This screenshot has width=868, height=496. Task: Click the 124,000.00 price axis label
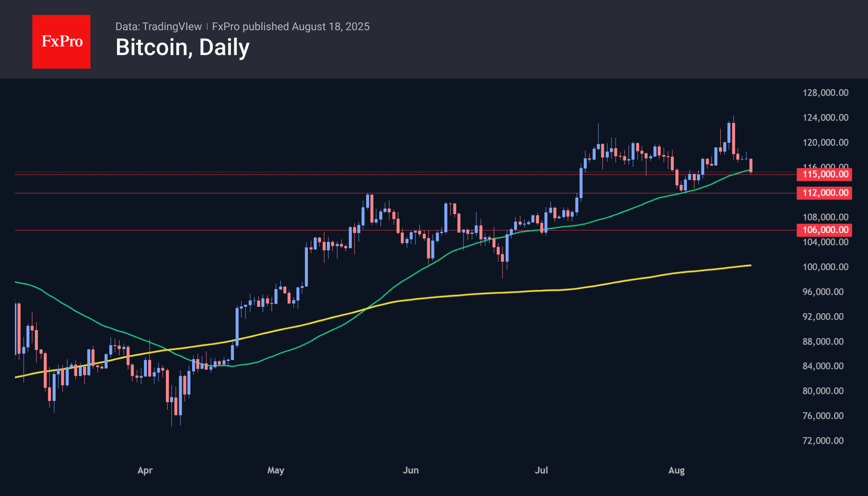pyautogui.click(x=825, y=118)
